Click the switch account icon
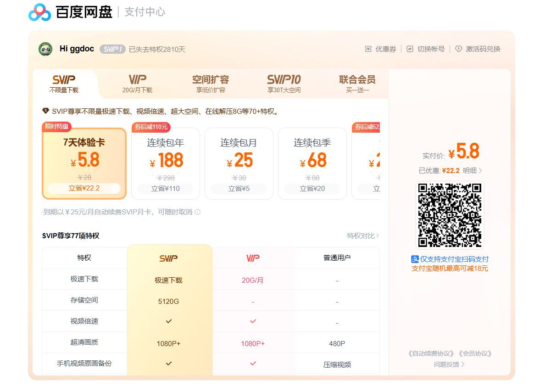Screen dimensions: 534x392 tap(410, 49)
